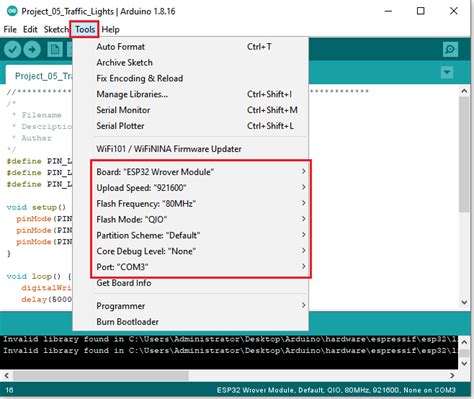Click first 'Invalid library found' console line

(x=230, y=339)
